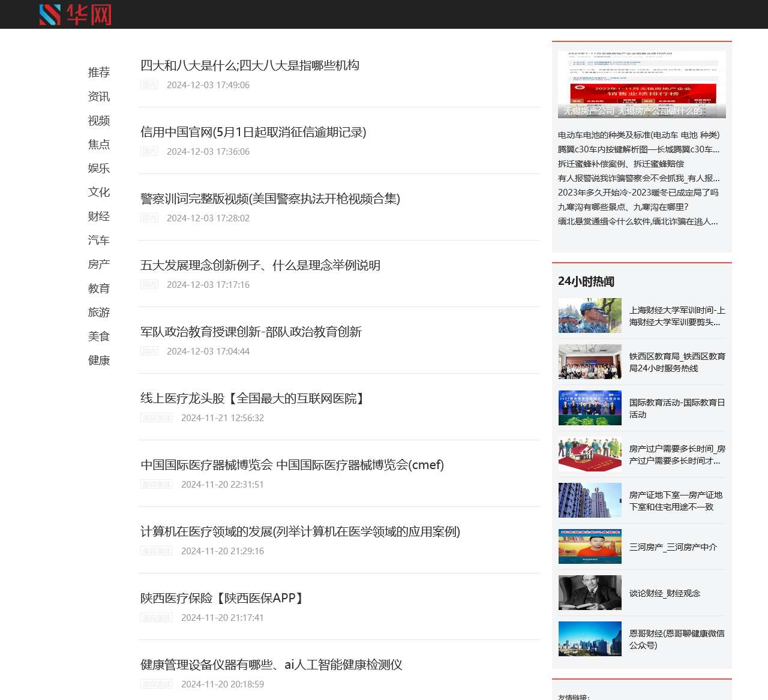Open the 健康 sidebar category

click(x=99, y=360)
